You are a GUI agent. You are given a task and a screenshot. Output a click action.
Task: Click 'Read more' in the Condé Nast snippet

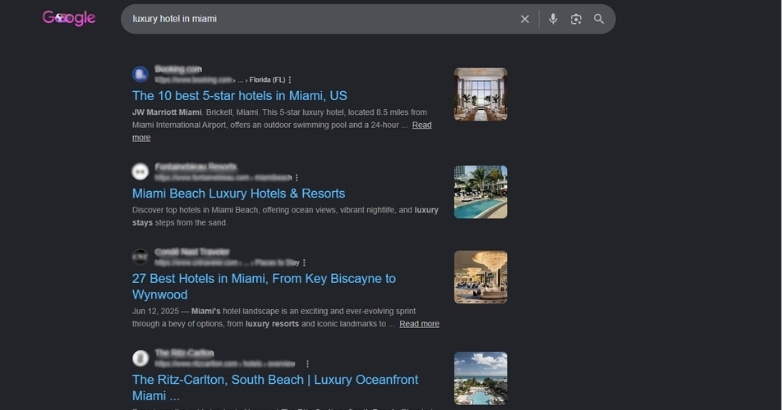click(419, 324)
